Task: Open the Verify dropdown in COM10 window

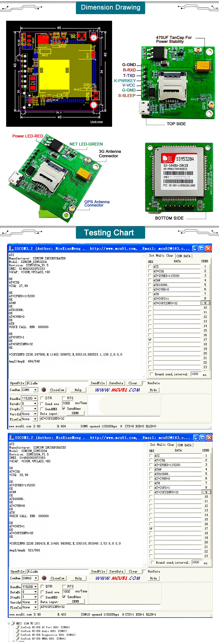Action: [x=36, y=602]
